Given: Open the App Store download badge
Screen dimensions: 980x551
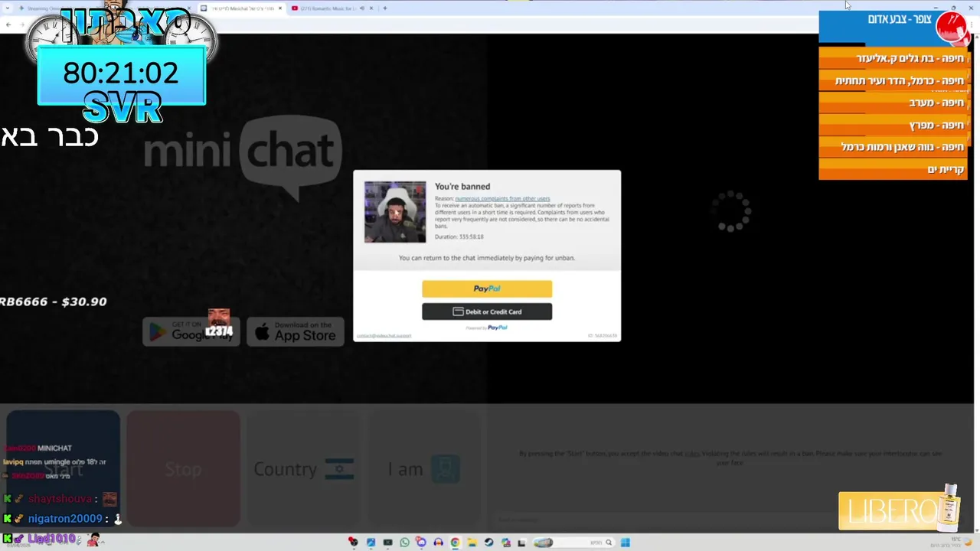Looking at the screenshot, I should (296, 331).
